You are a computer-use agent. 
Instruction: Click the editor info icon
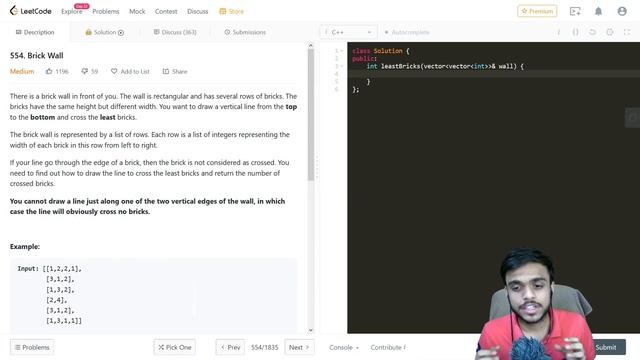[558, 32]
